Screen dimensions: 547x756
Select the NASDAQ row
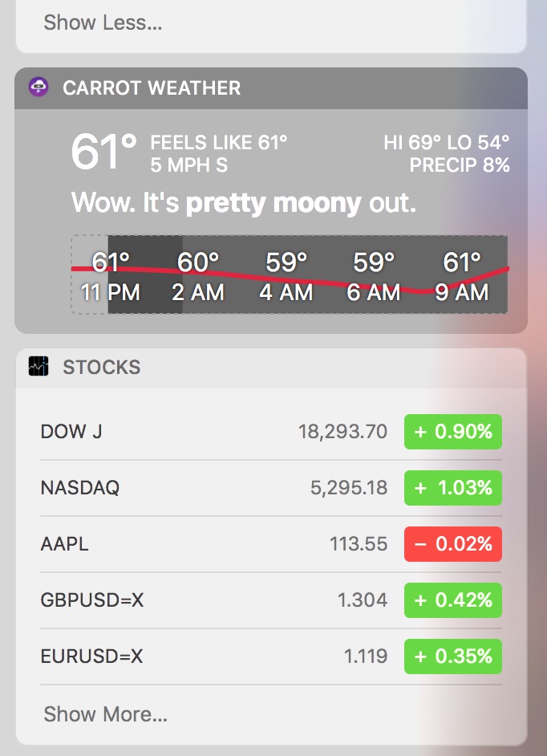click(271, 488)
